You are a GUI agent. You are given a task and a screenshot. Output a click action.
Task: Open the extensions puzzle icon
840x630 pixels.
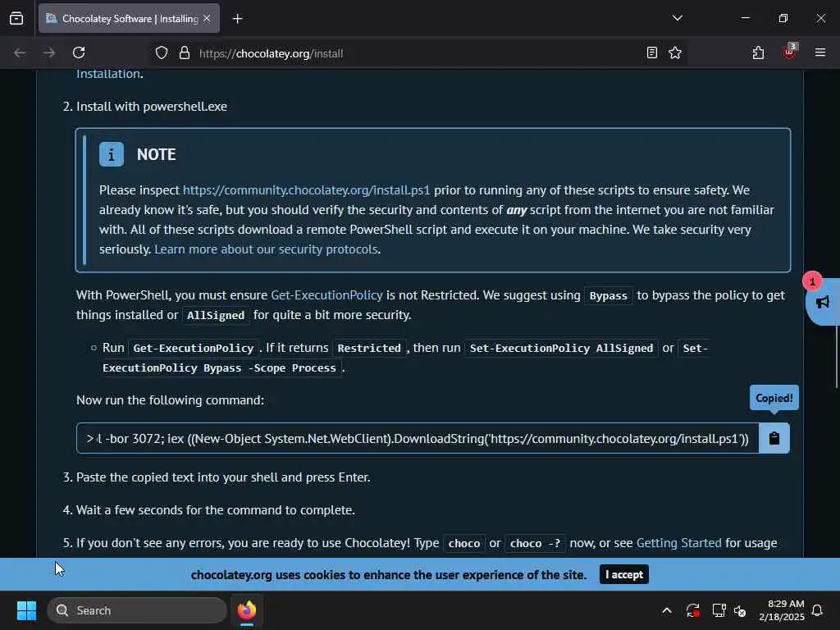pos(758,52)
